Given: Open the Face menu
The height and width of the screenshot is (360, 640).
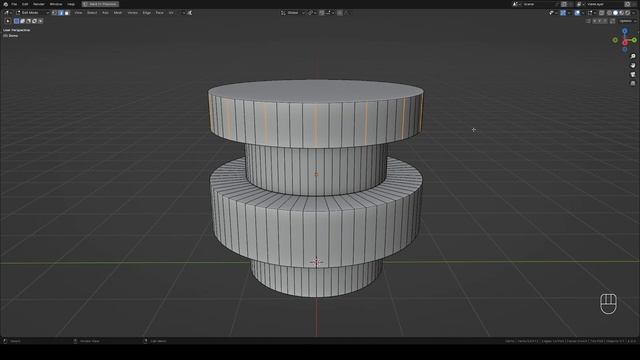Looking at the screenshot, I should [160, 13].
